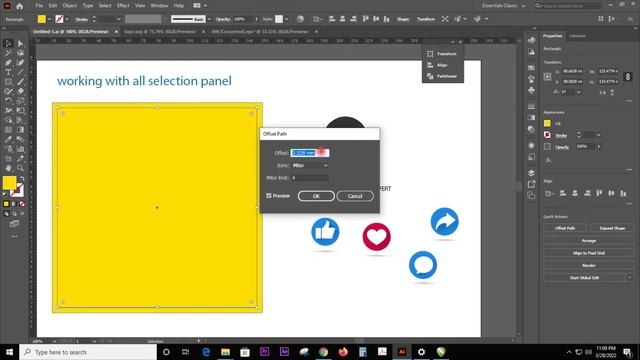Screen dimensions: 640x360
Task: Click horizontal align left in Properties Align
Action: tap(562, 193)
